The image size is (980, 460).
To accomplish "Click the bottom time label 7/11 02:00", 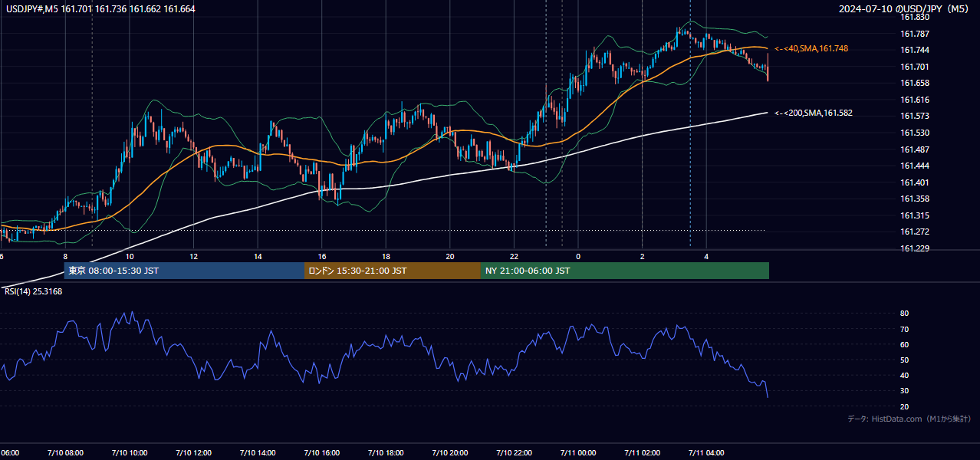I will coord(642,452).
